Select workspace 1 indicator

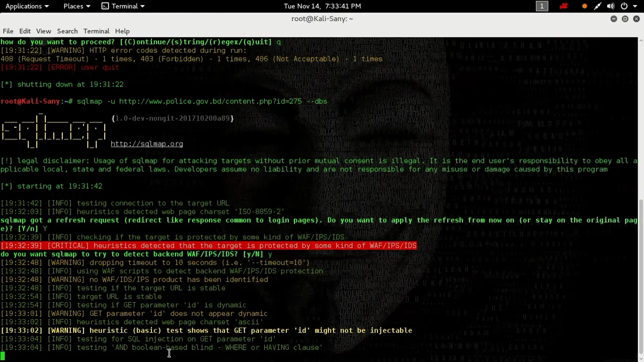coord(542,6)
